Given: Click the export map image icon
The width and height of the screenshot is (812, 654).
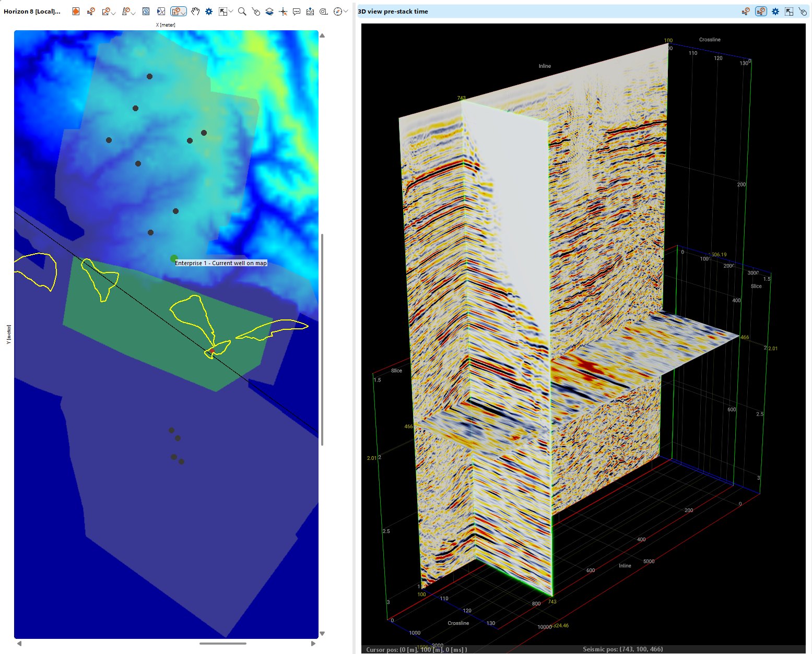Looking at the screenshot, I should click(x=310, y=11).
